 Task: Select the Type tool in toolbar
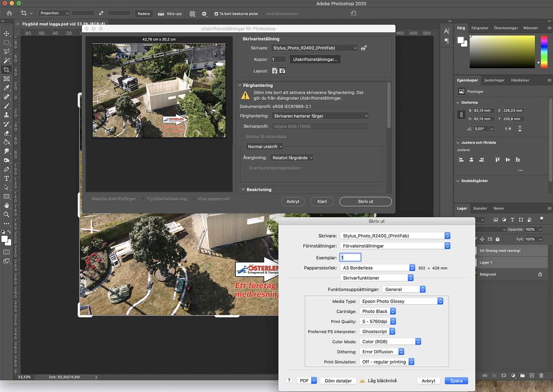tap(7, 178)
